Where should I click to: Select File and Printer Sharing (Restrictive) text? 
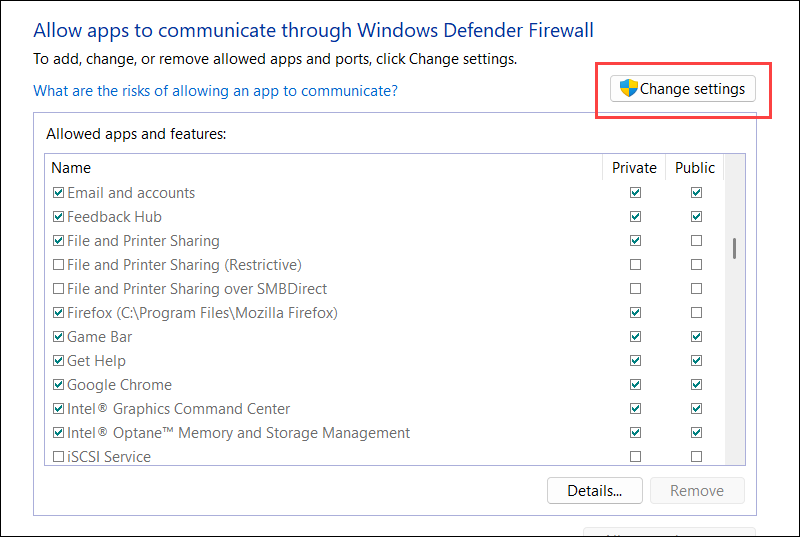pos(184,265)
